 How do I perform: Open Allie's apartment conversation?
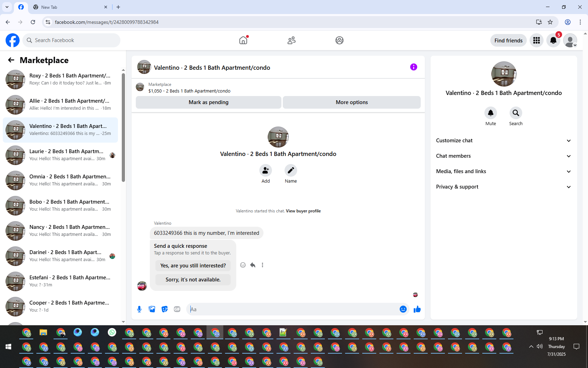tap(60, 104)
